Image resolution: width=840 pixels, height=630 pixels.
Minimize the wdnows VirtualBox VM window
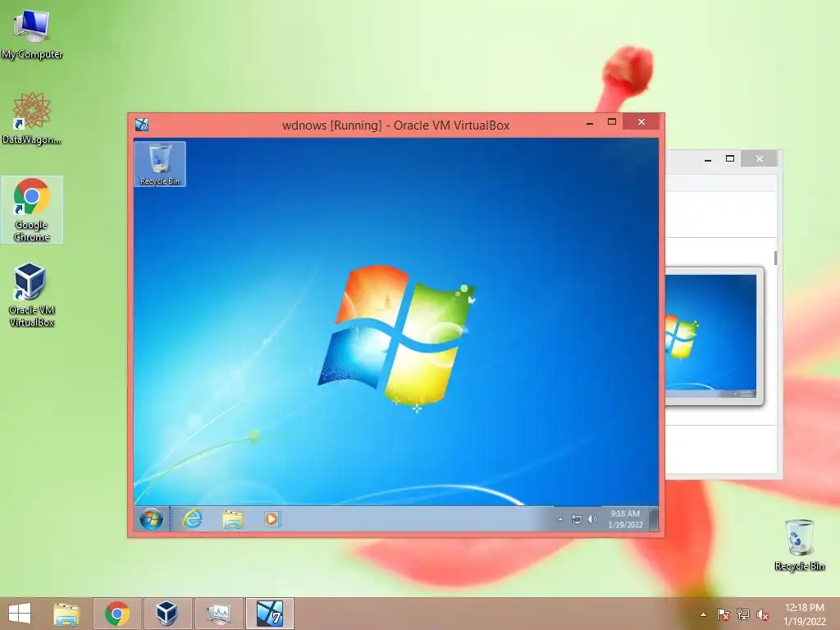[x=590, y=123]
